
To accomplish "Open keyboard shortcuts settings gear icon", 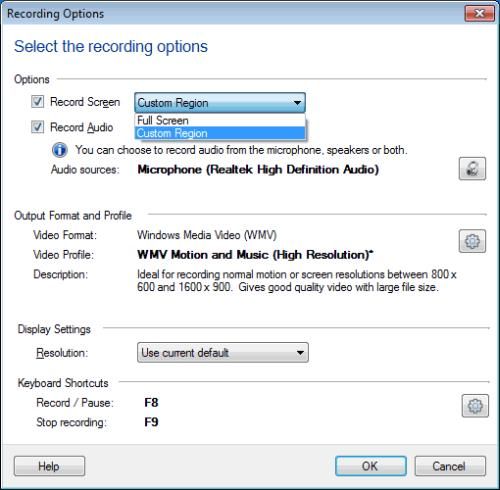I will pyautogui.click(x=475, y=406).
